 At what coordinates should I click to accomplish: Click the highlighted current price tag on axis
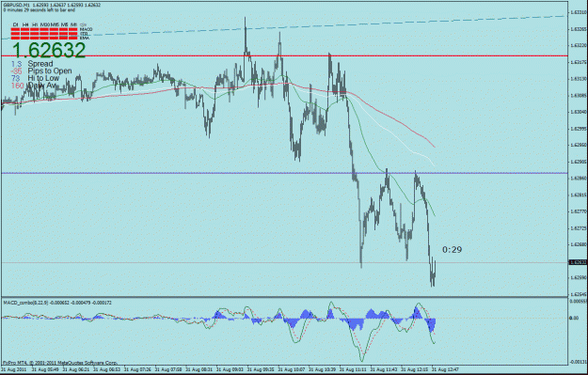(578, 262)
